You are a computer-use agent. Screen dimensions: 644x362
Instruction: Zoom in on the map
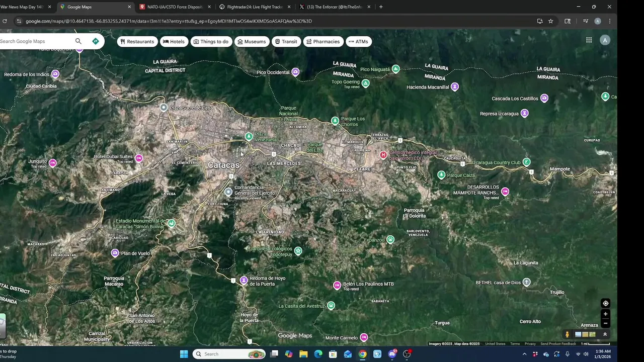pos(605,314)
